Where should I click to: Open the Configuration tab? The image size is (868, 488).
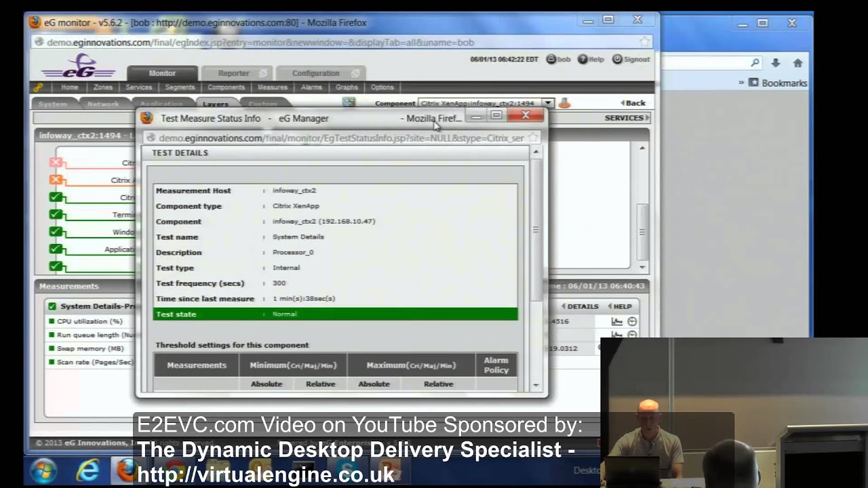click(x=315, y=73)
